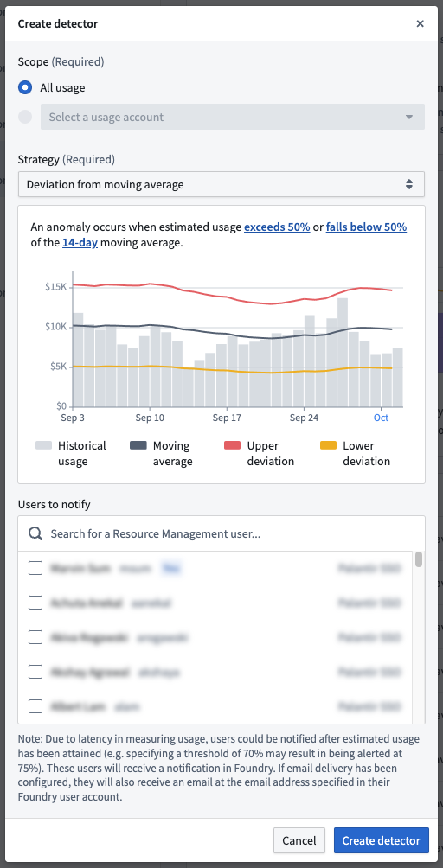Check the first user checkbox in list
This screenshot has height=868, width=443.
tap(35, 568)
